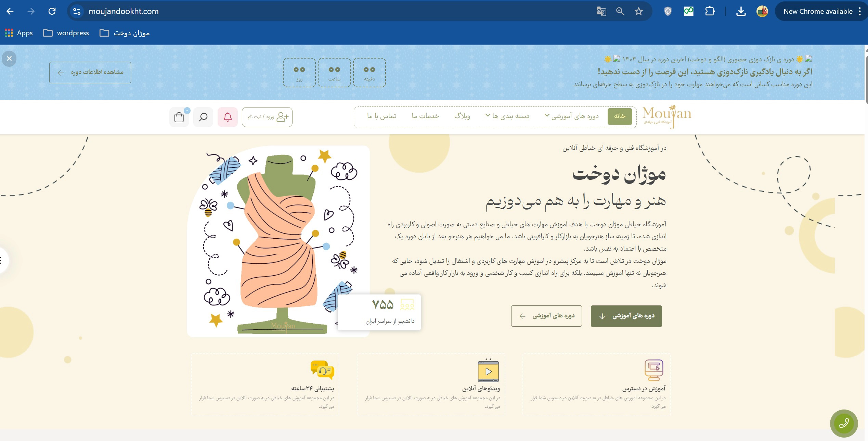Click the پشتیبانی ۲۴ساعته chat support icon

pos(322,370)
